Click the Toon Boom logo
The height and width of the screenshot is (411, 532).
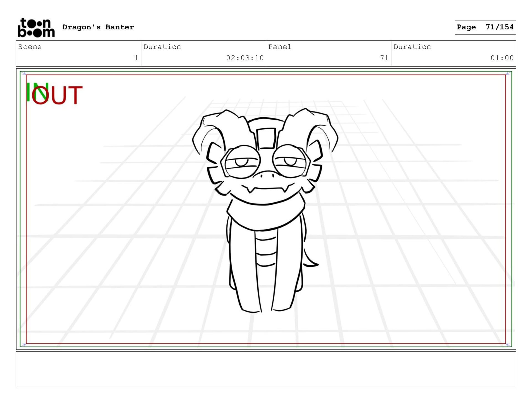coord(36,27)
